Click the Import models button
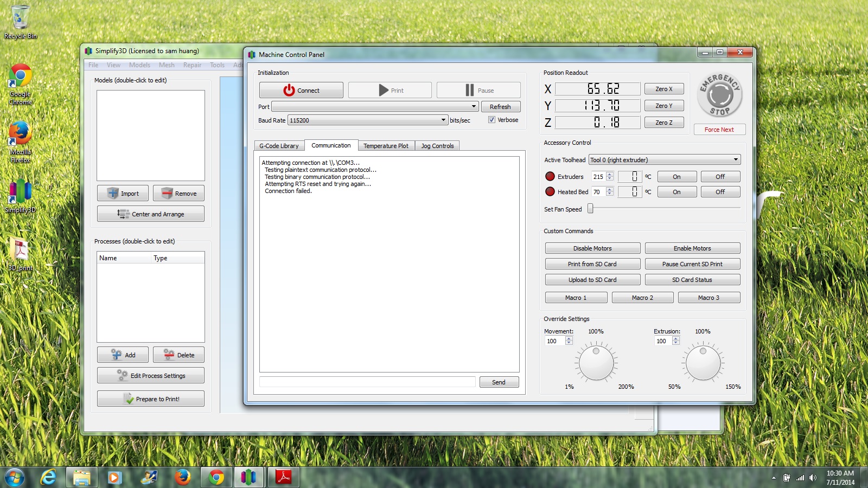Image resolution: width=868 pixels, height=488 pixels. click(x=124, y=194)
